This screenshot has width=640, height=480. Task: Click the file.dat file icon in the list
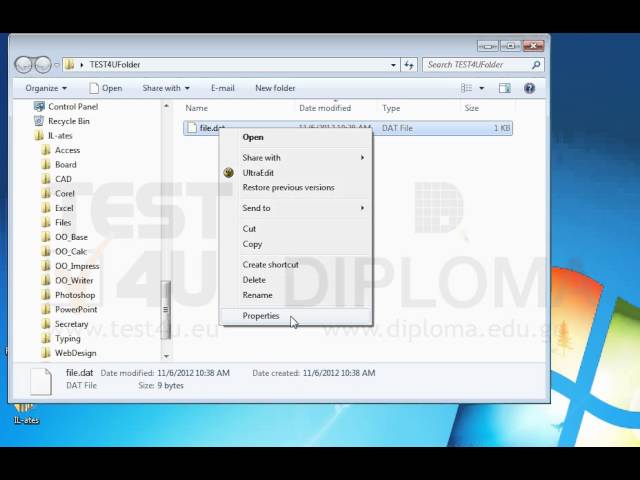click(191, 128)
